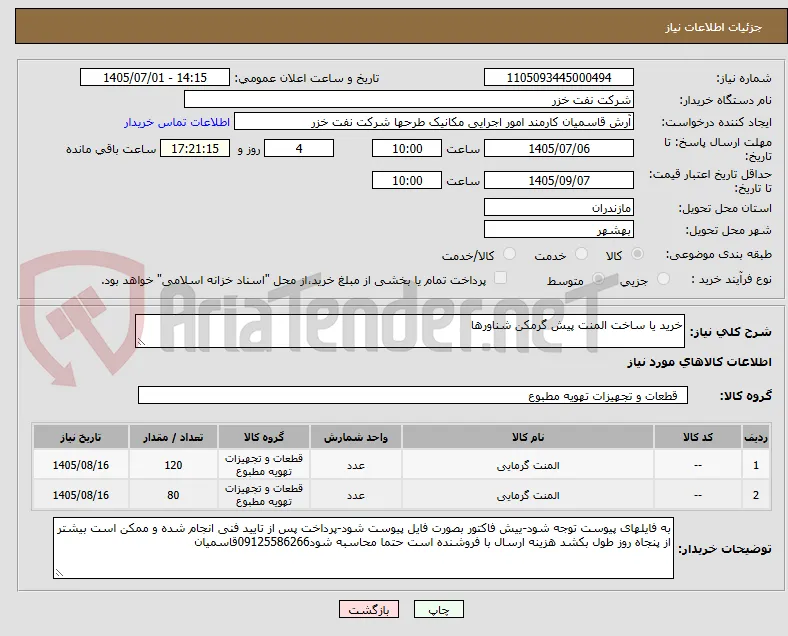Click the شرح کلی نیاز description textarea
This screenshot has height=636, width=788.
pyautogui.click(x=410, y=331)
